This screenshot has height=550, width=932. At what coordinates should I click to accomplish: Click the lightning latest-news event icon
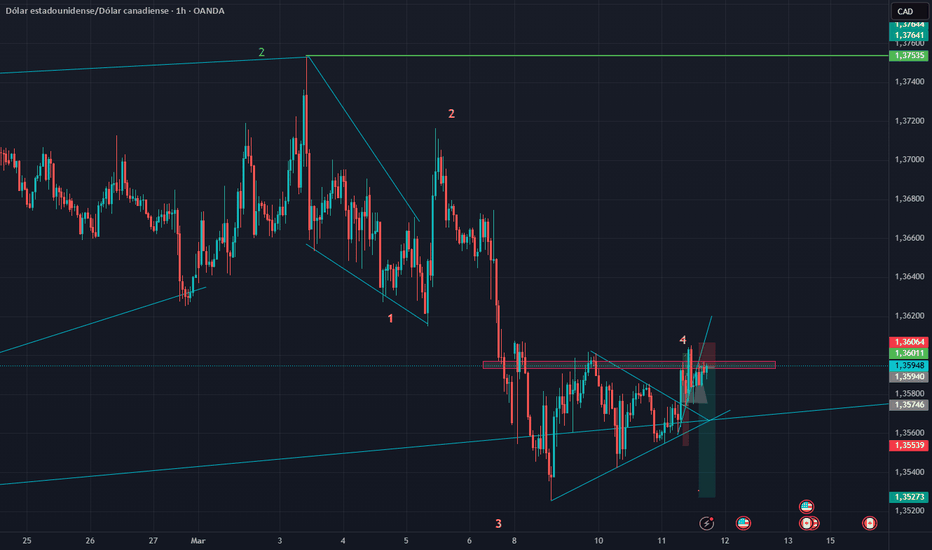tap(706, 523)
